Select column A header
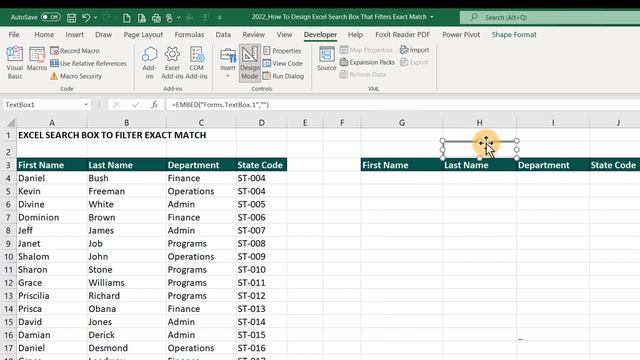640x360 pixels. (x=52, y=122)
